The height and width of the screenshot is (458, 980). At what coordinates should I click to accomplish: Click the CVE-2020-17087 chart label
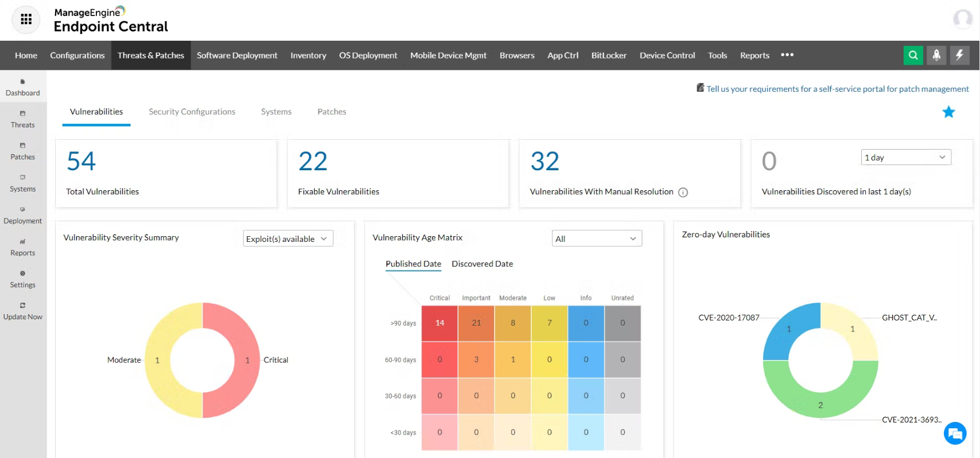[729, 318]
